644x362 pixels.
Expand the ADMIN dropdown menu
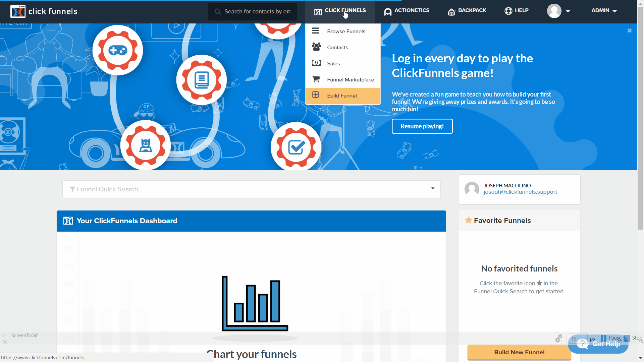pyautogui.click(x=604, y=11)
